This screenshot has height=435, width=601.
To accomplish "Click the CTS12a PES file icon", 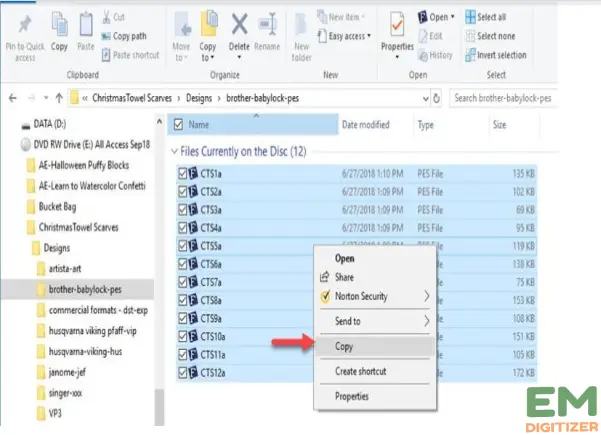I will coord(193,373).
